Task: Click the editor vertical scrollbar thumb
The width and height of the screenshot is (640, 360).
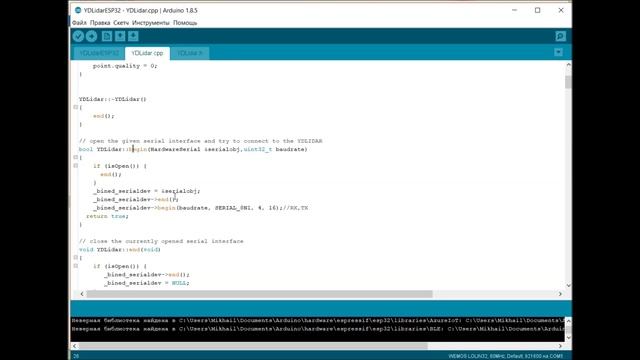Action: 568,82
